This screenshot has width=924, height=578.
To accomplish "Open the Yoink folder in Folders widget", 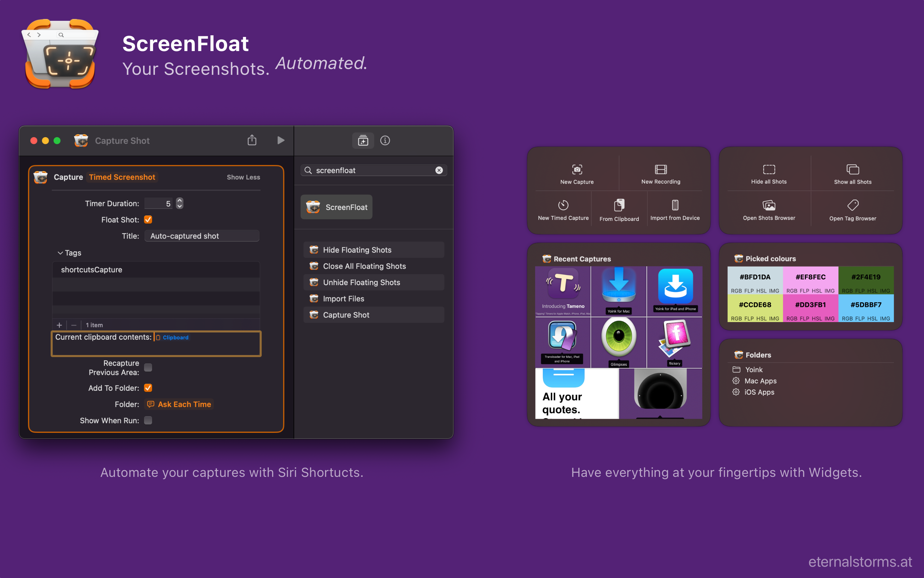I will (748, 369).
